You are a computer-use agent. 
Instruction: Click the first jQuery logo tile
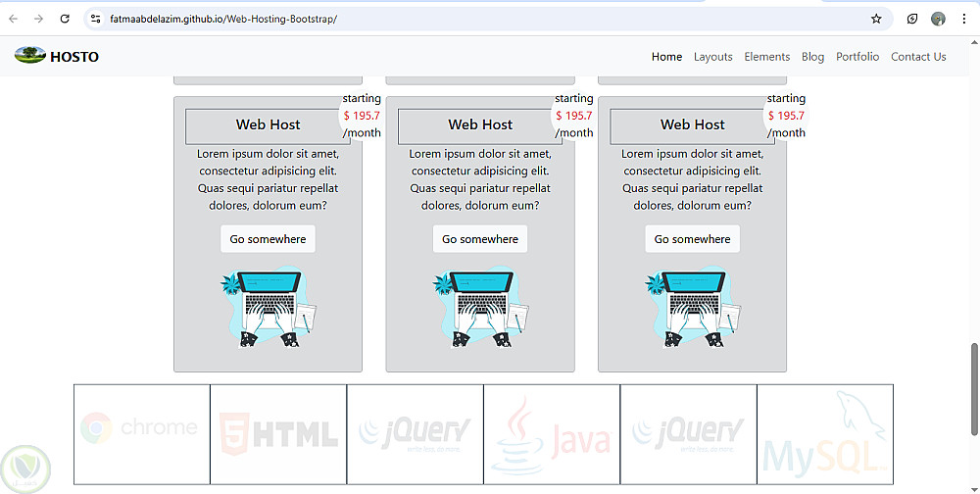coord(415,434)
